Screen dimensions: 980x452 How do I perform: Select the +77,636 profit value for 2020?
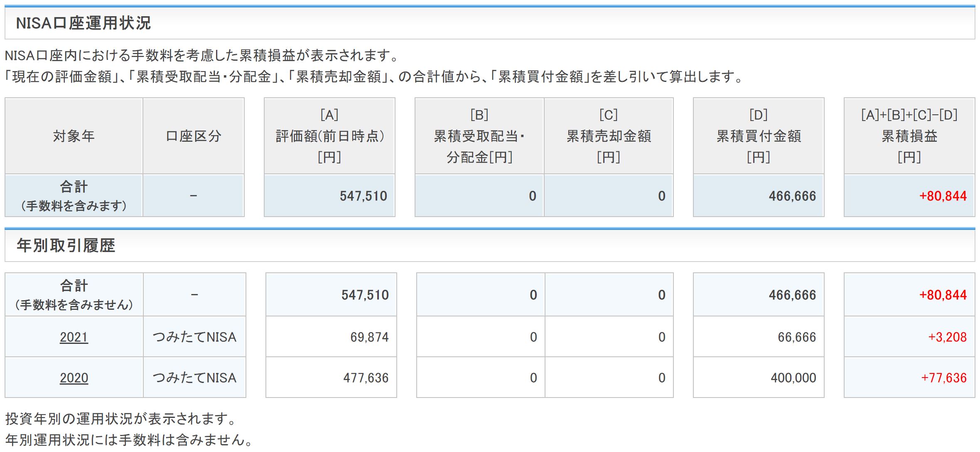click(x=943, y=378)
